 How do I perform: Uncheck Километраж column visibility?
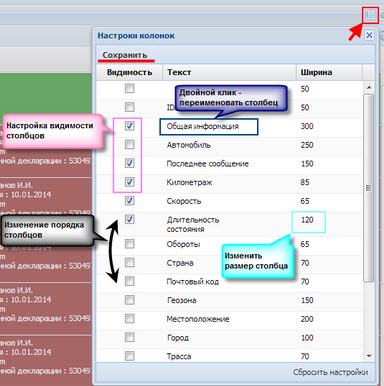tap(129, 182)
